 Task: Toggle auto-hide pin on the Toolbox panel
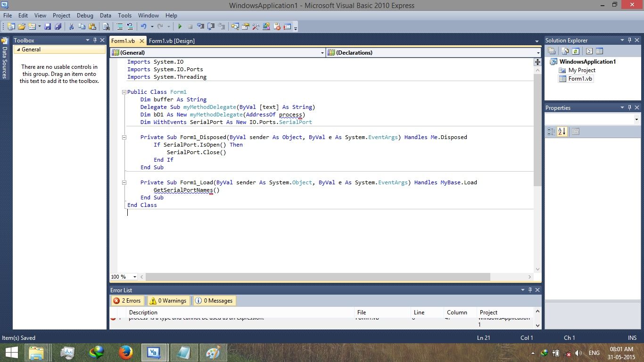[x=94, y=40]
